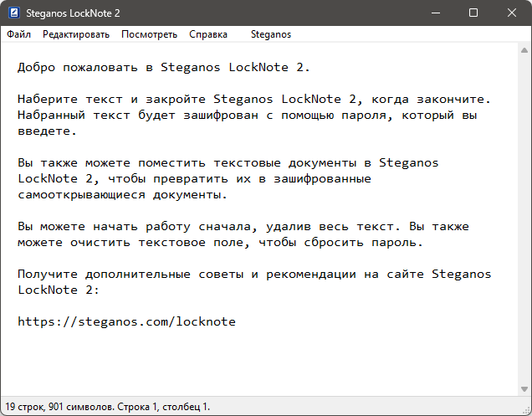Click the line 'LockNote 2, чтобы превратить их в зашифрованные'

[x=194, y=178]
